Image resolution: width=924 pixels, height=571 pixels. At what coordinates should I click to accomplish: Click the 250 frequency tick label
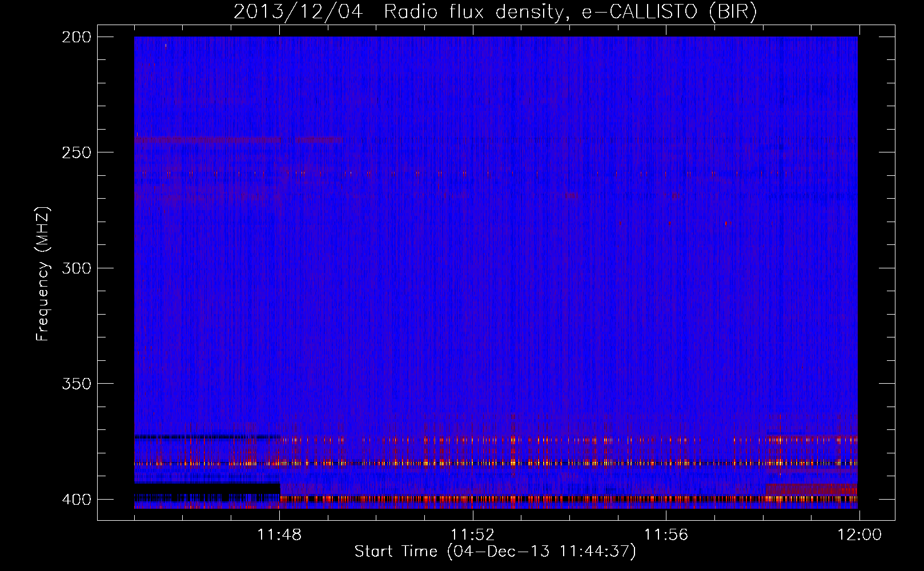tap(76, 152)
